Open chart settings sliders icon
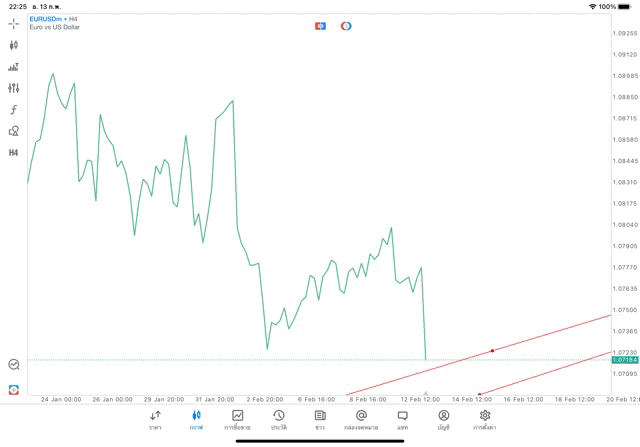Viewport: 640px width, 447px height. (14, 88)
